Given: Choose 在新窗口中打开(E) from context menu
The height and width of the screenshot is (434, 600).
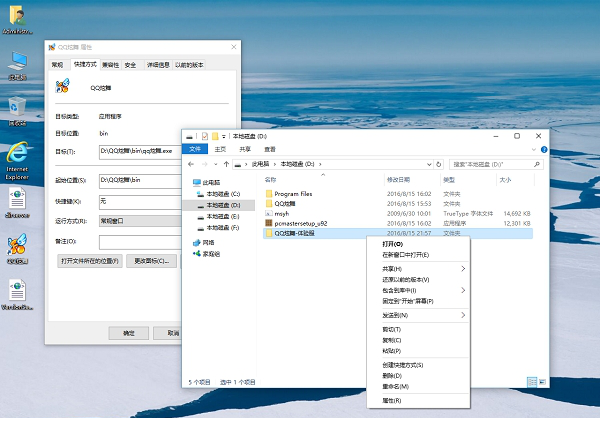Looking at the screenshot, I should 418,255.
